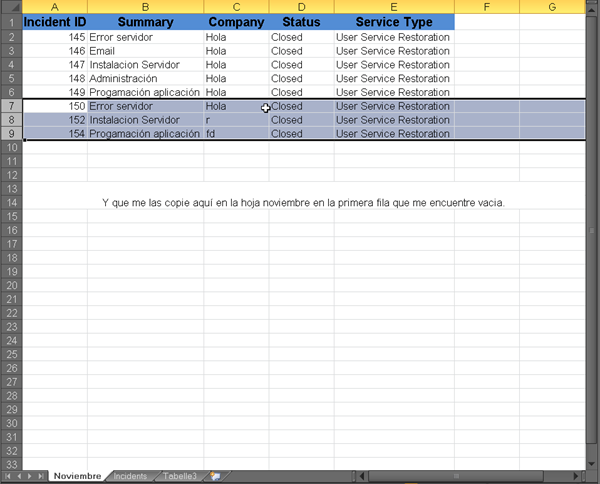Go to next sheet navigation arrow
The image size is (600, 484).
tap(29, 476)
